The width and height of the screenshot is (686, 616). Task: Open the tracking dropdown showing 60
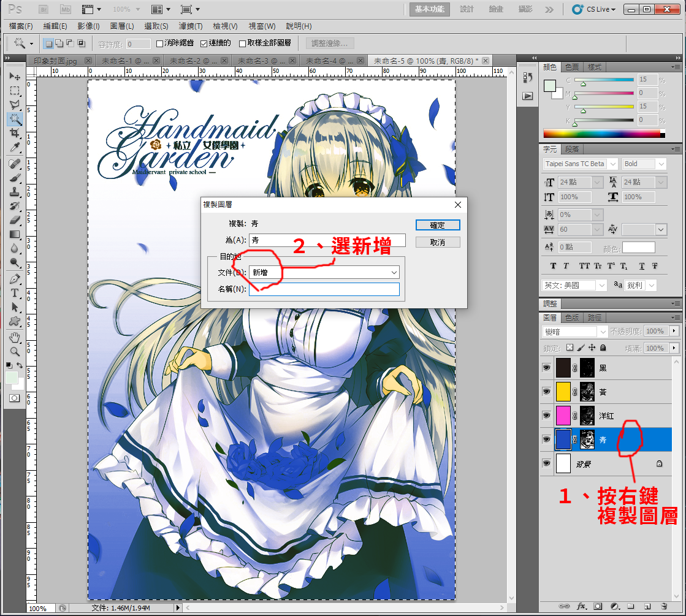click(x=597, y=229)
